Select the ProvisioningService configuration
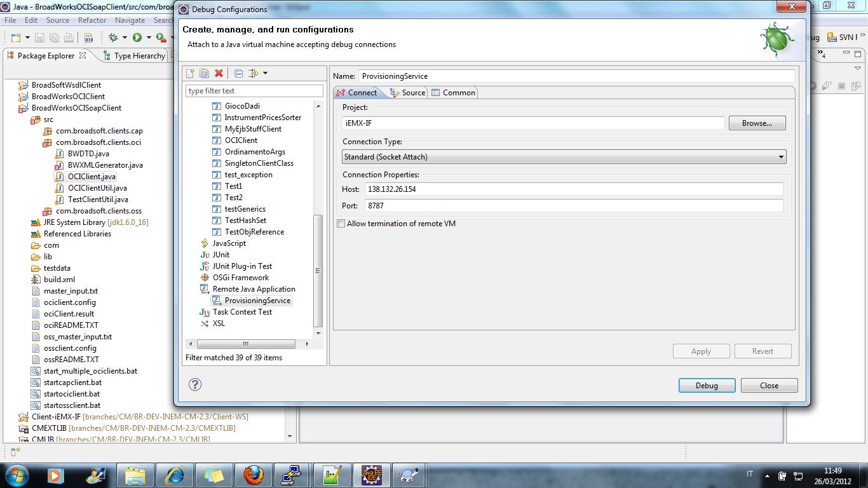 [x=257, y=300]
